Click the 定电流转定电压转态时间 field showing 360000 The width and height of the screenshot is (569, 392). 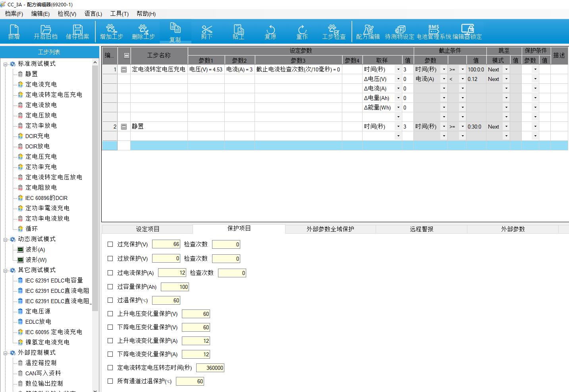click(x=210, y=368)
